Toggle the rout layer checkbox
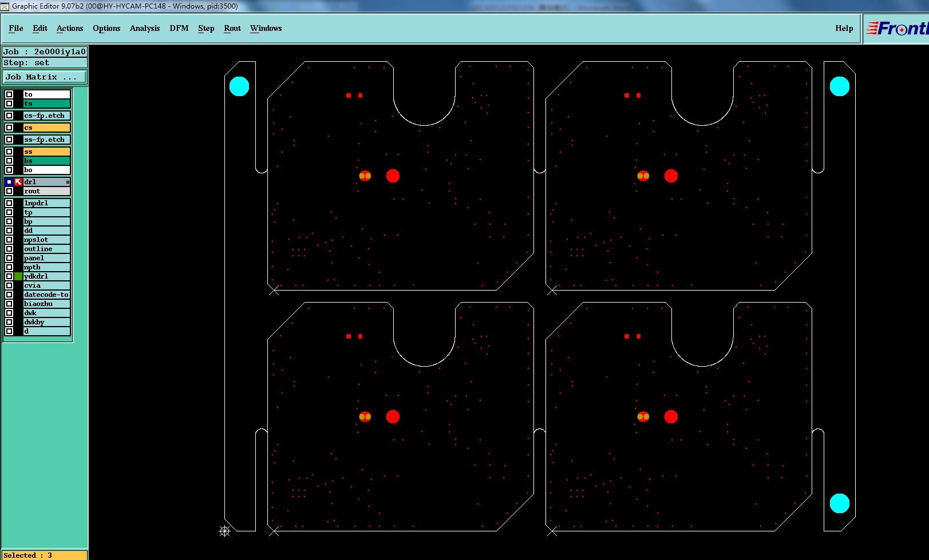Viewport: 929px width, 560px height. [9, 191]
